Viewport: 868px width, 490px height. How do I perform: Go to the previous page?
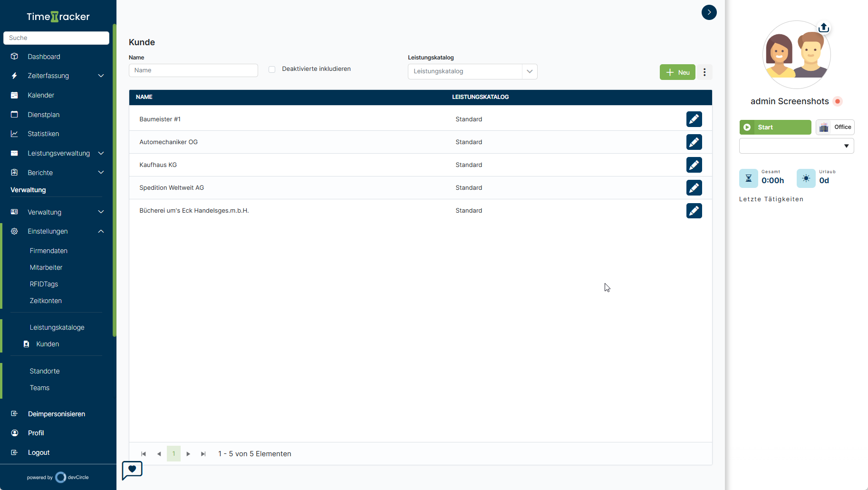point(159,454)
